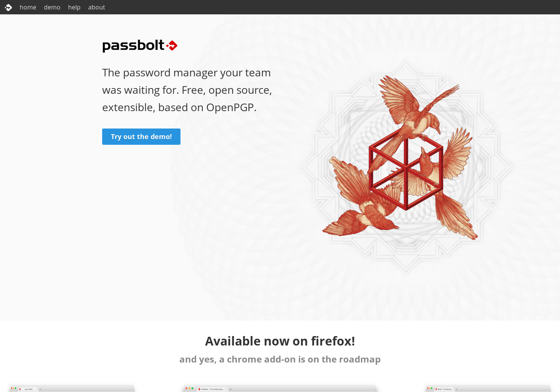
Task: Click the 'Try out the demo!' button
Action: (x=141, y=136)
